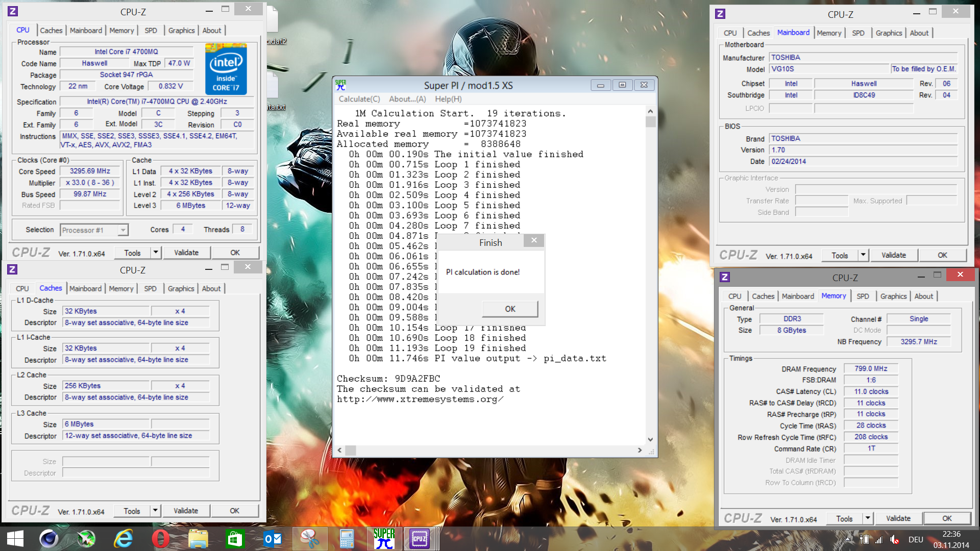Viewport: 980px width, 551px height.
Task: Launch Opera browser from the taskbar
Action: (160, 539)
